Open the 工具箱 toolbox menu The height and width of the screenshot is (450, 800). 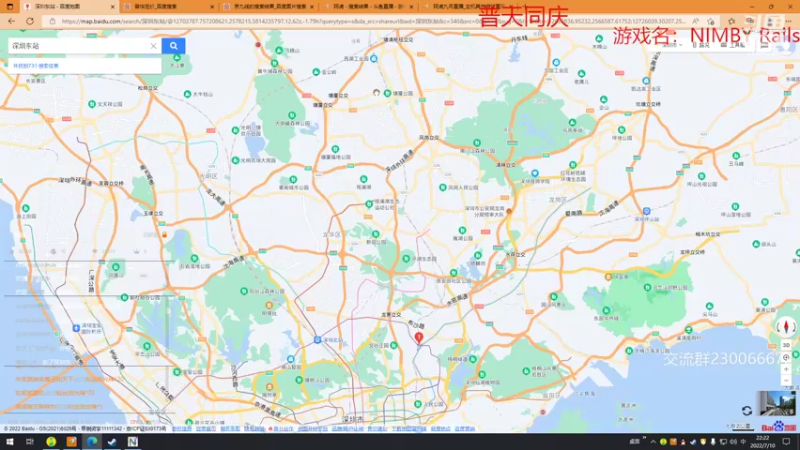(x=733, y=45)
